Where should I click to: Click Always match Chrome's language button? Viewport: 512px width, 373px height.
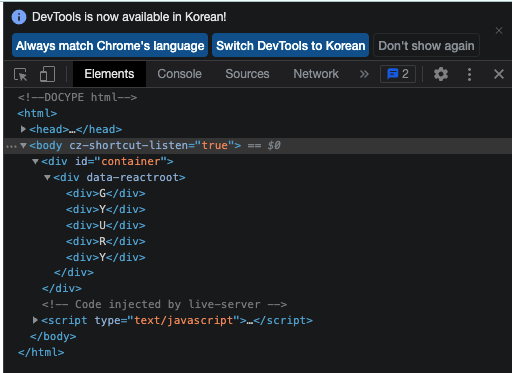(x=110, y=45)
